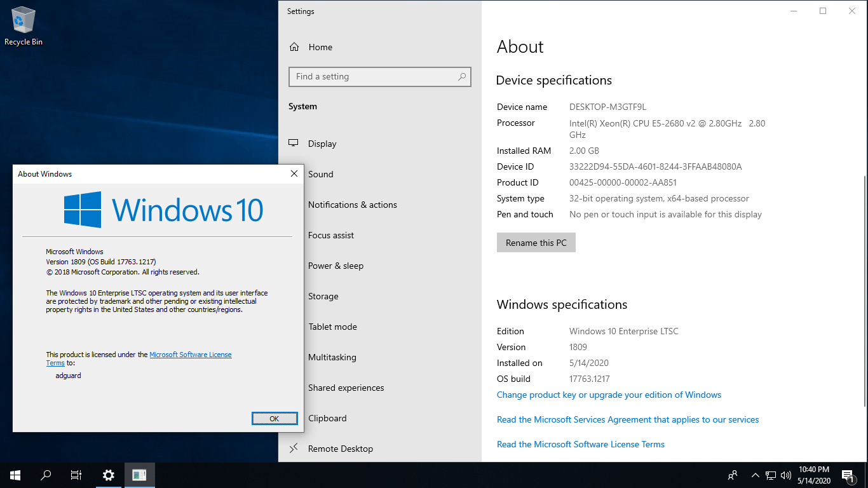
Task: Close the About Windows dialog
Action: 294,173
